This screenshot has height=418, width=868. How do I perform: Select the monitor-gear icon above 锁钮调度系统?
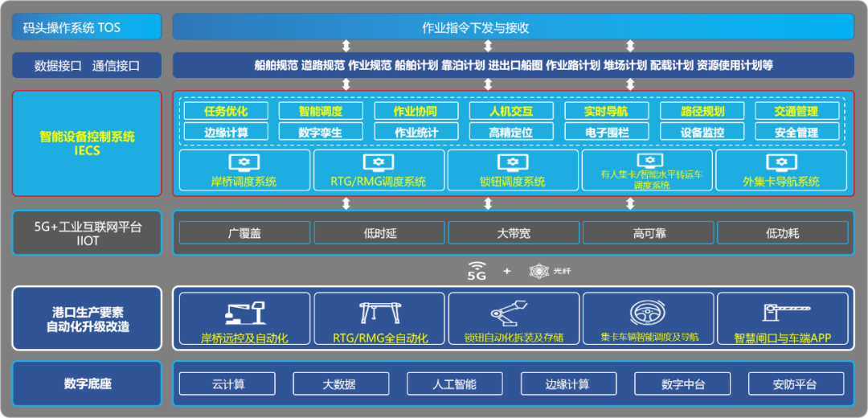pos(513,162)
